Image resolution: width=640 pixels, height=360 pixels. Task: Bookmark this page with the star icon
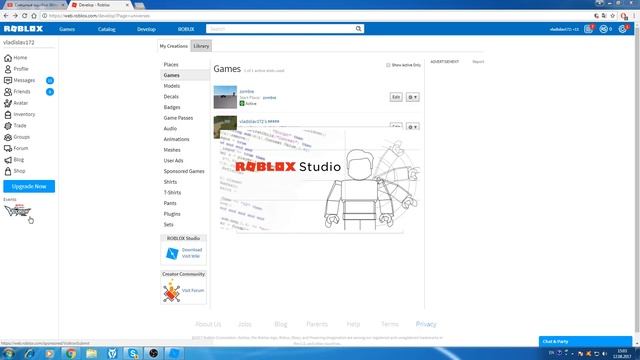pyautogui.click(x=612, y=16)
